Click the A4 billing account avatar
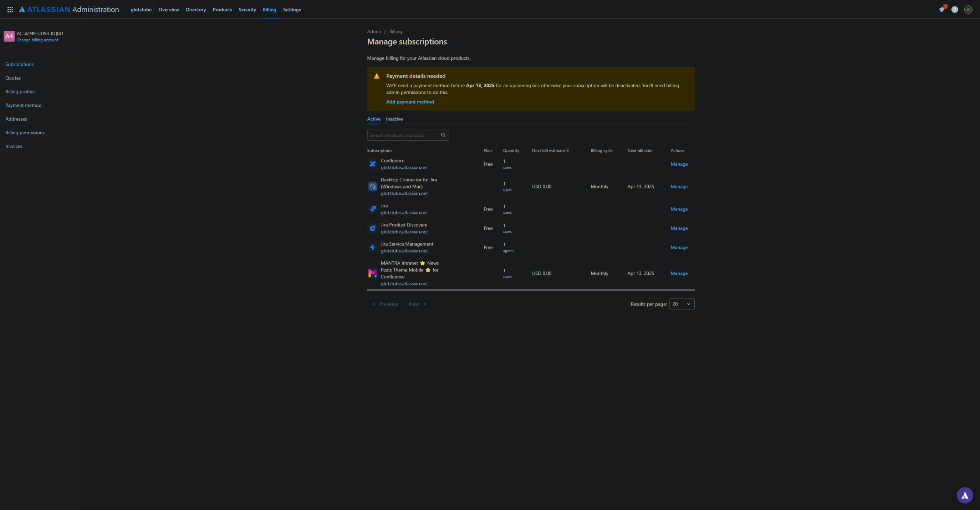 click(9, 36)
